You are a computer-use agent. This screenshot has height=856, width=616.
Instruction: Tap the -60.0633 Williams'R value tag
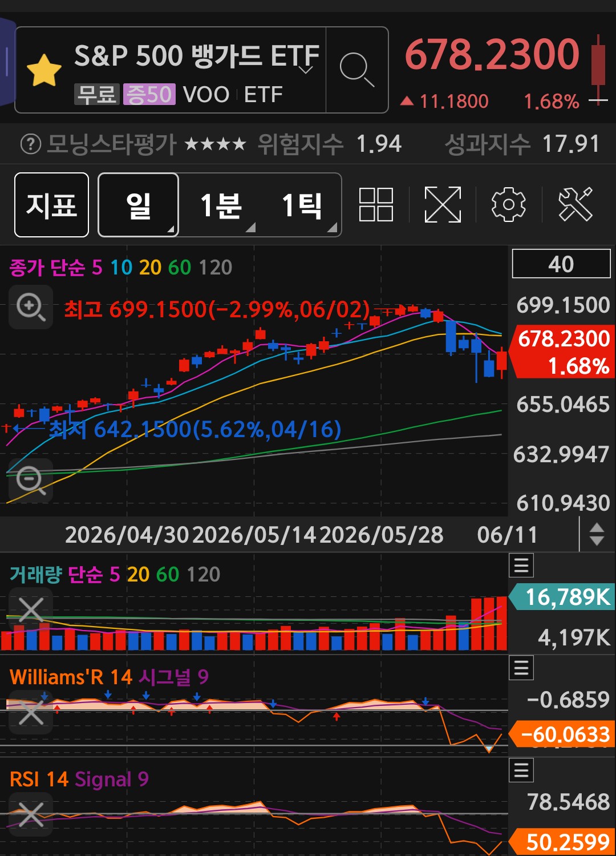point(562,734)
